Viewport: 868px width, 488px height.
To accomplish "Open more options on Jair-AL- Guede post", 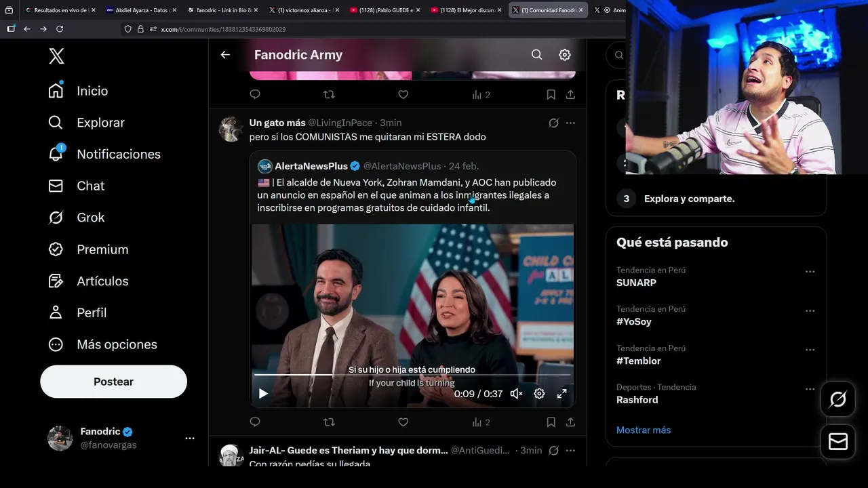I will click(x=570, y=450).
